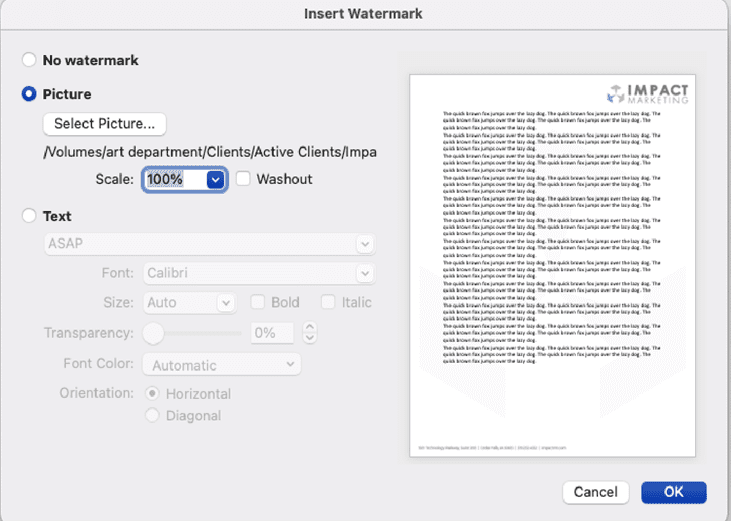Open the Calibri font dropdown
The image size is (731, 521).
(x=364, y=273)
